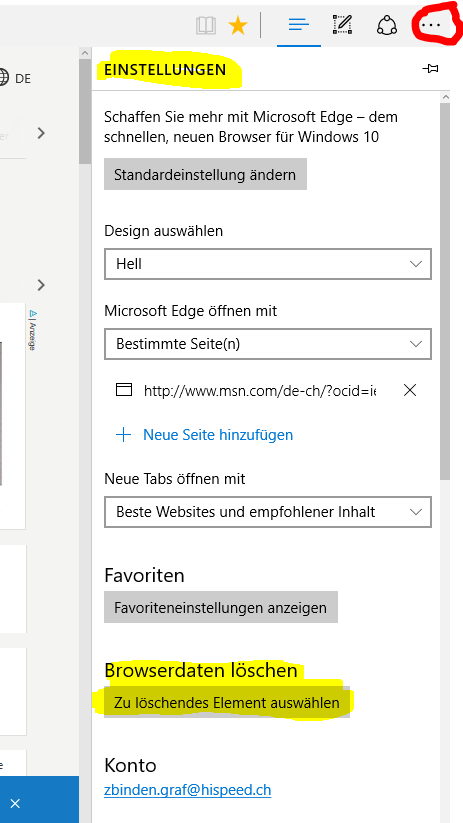463x823 pixels.
Task: Click the plus icon for Neue Seite
Action: [123, 435]
